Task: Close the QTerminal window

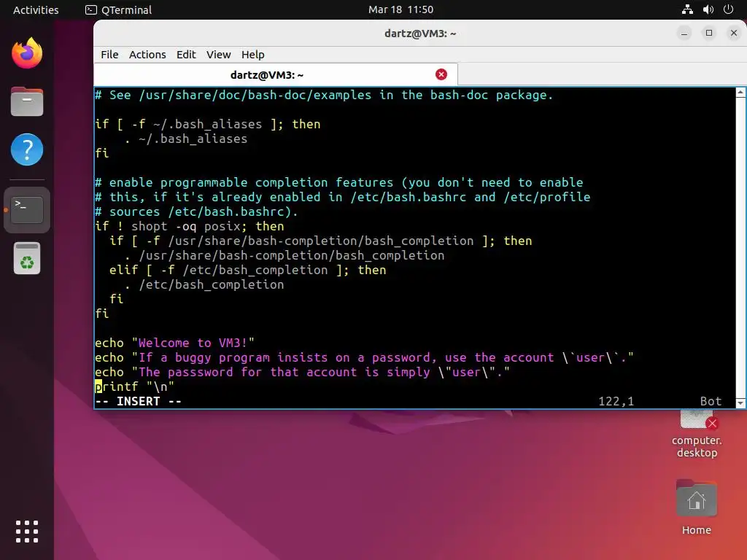Action: click(x=734, y=33)
